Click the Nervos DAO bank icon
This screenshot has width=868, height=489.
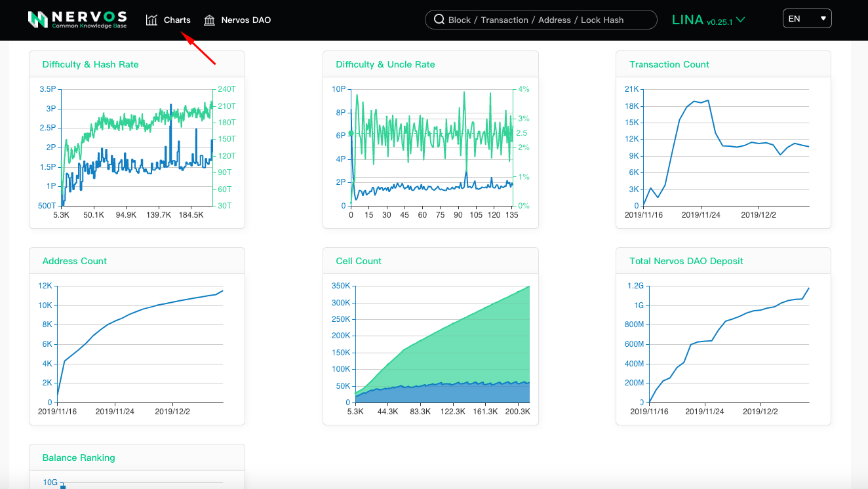tap(210, 20)
